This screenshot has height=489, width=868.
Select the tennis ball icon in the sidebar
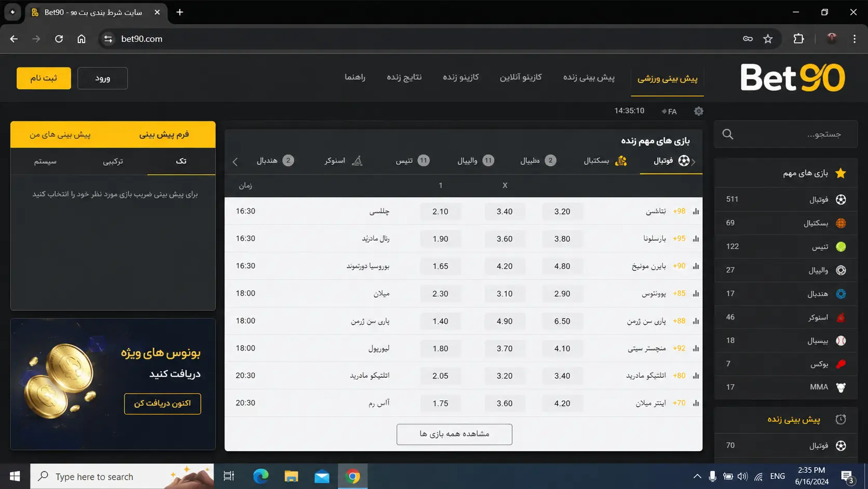click(841, 247)
